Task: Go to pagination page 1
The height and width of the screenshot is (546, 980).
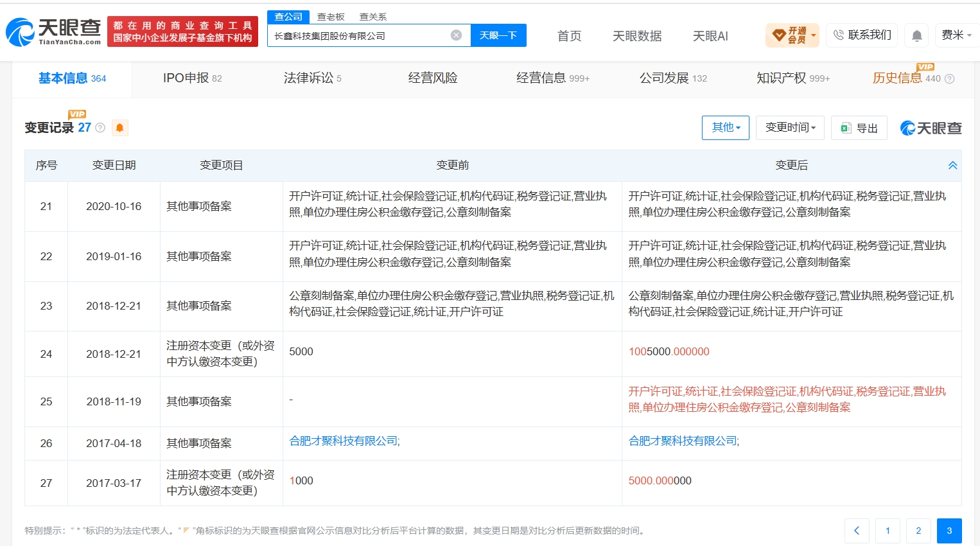Action: pyautogui.click(x=888, y=531)
